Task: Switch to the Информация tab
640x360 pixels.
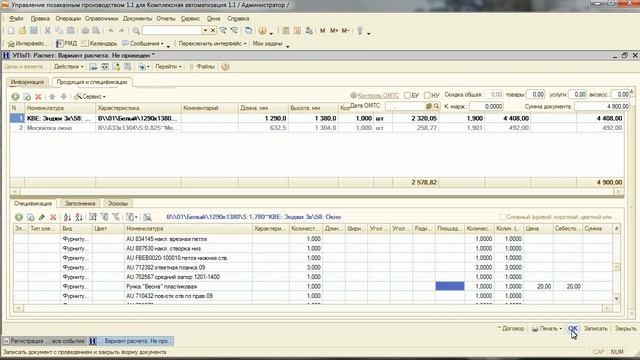Action: [27, 82]
